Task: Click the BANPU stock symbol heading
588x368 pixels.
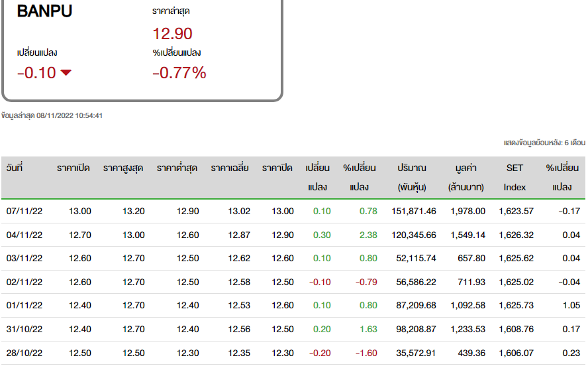Action: [44, 11]
